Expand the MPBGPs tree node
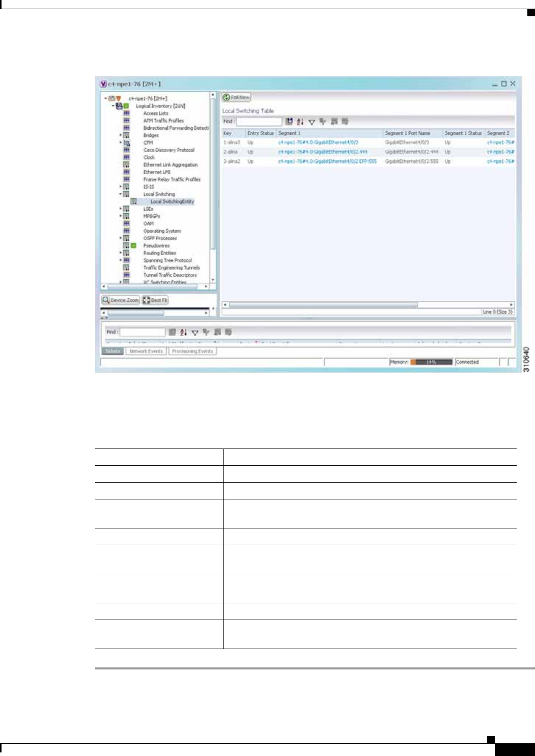 point(121,216)
